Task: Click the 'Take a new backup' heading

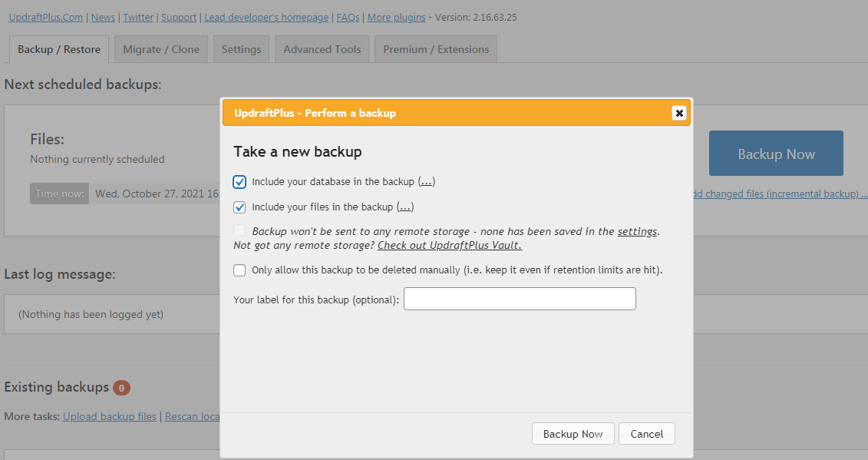Action: [x=297, y=152]
